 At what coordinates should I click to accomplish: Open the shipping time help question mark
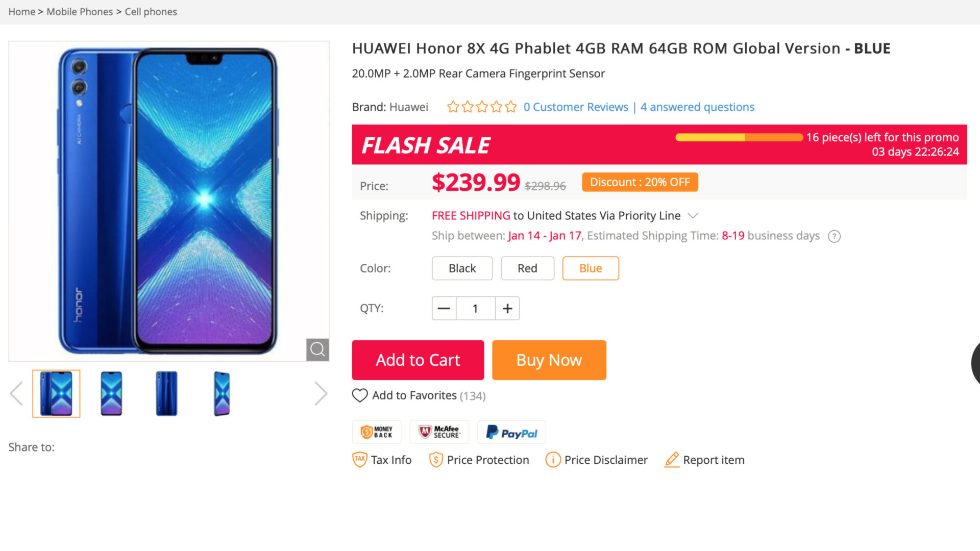tap(834, 236)
